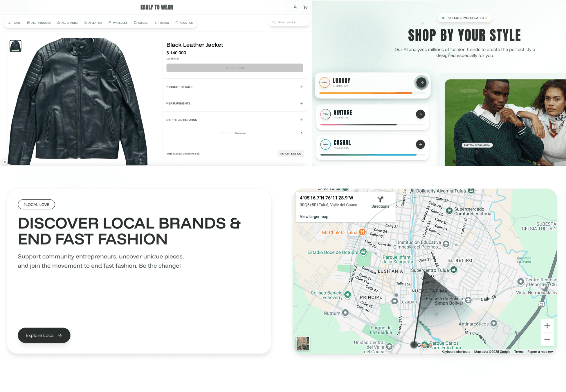Open the 0 reviews chevron

[x=302, y=133]
